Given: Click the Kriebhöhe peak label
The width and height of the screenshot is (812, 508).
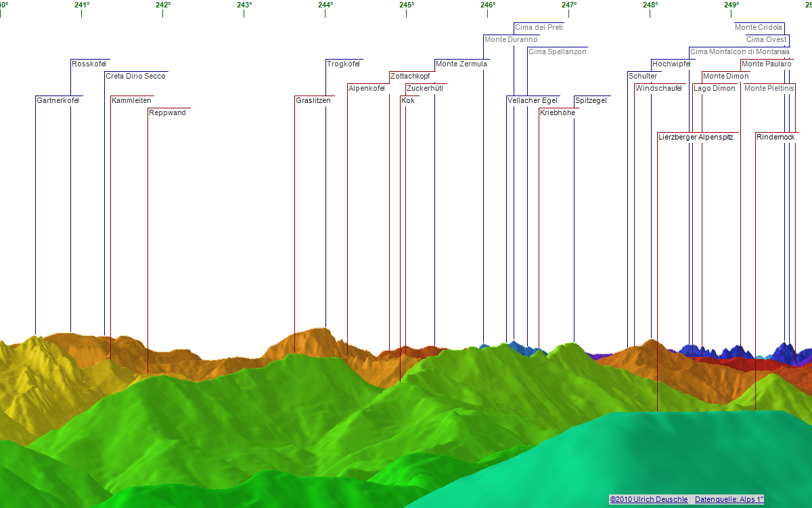Looking at the screenshot, I should point(558,112).
